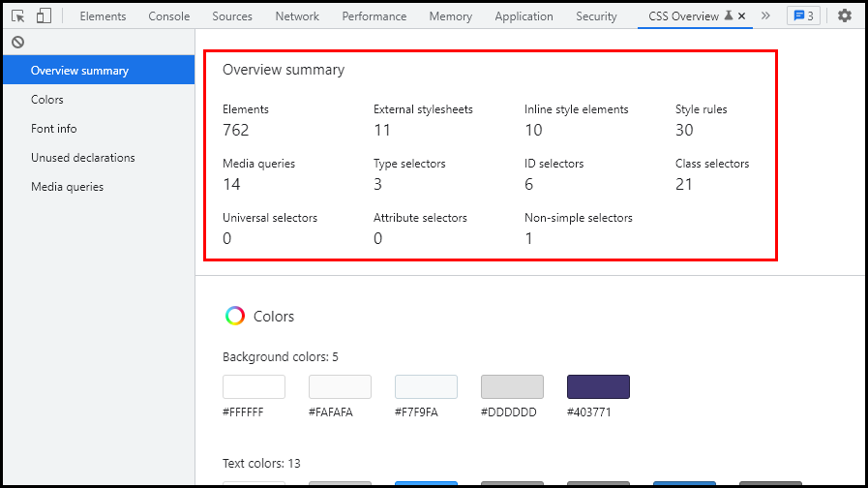Open DevTools settings gear
868x488 pixels.
[844, 16]
